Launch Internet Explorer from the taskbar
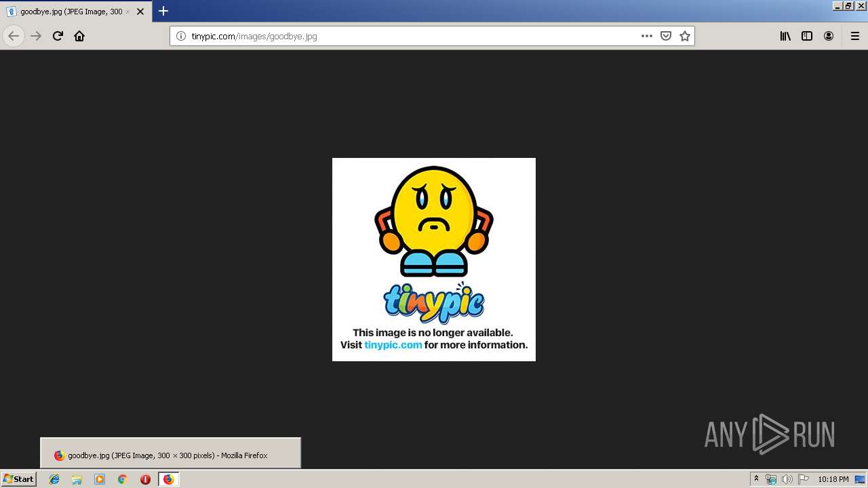The height and width of the screenshot is (488, 868). (54, 479)
